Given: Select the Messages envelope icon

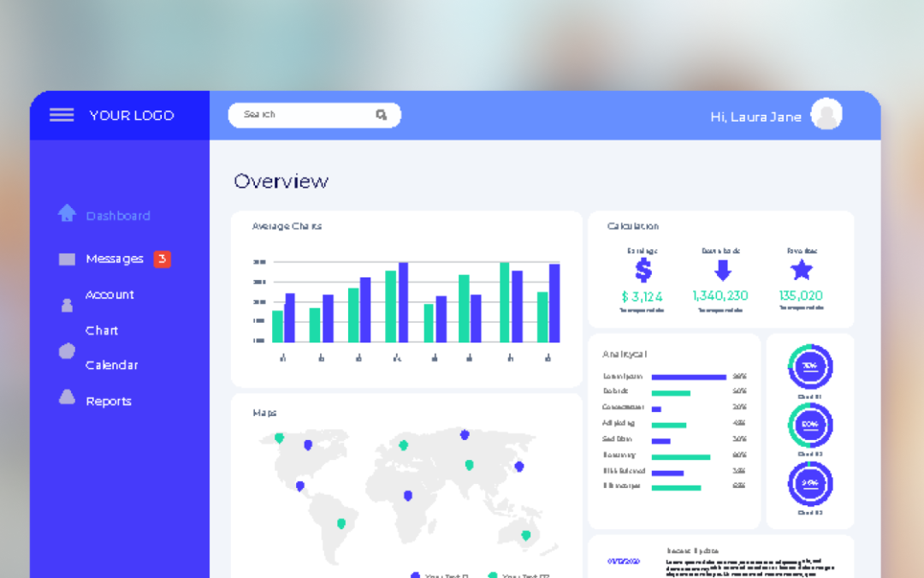Looking at the screenshot, I should [66, 259].
